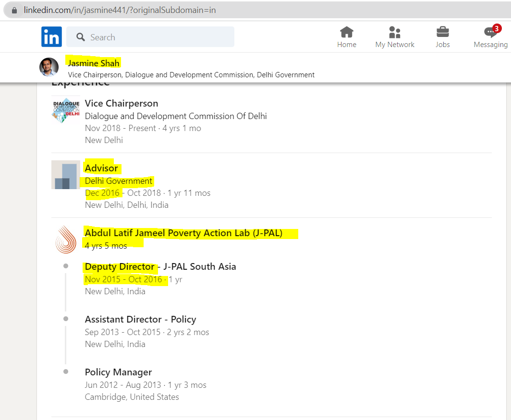Viewport: 511px width, 420px height.
Task: Open Abdul Latif Jameel Poverty Action Lab link
Action: coord(183,233)
